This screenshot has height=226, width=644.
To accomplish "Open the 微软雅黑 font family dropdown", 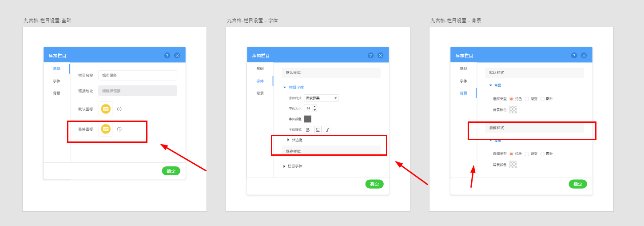I will coord(321,98).
